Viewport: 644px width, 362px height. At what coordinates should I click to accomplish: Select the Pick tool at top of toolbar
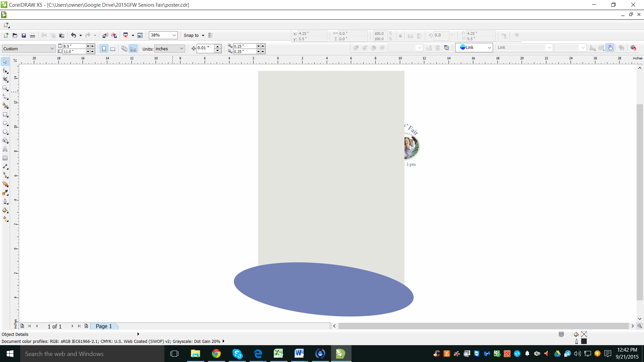[x=6, y=62]
